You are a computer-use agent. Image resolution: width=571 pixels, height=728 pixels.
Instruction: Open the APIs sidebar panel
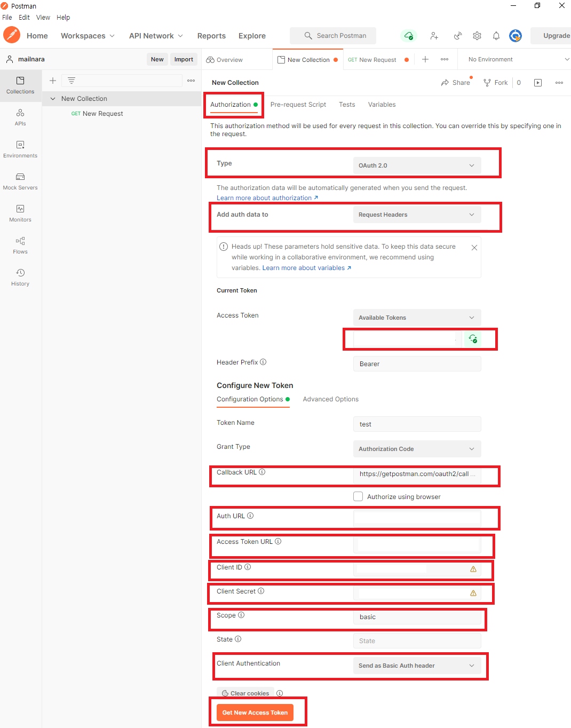click(x=20, y=117)
